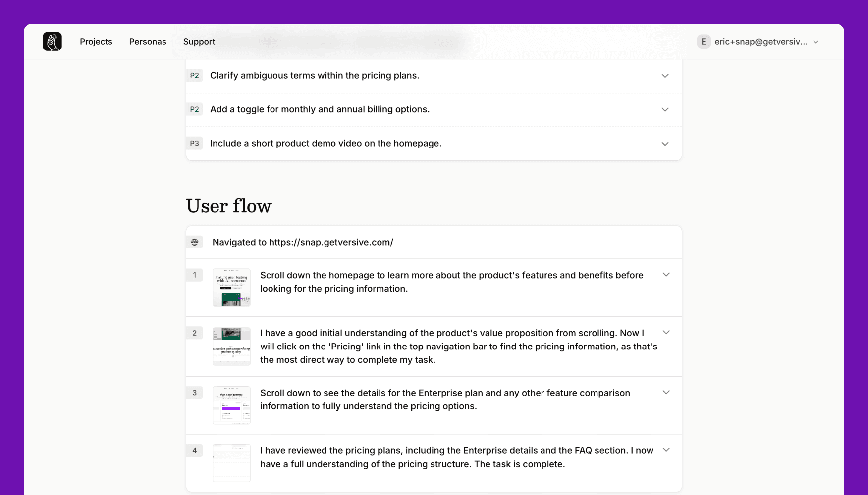868x495 pixels.
Task: View step 4 screenshot thumbnail
Action: point(231,463)
